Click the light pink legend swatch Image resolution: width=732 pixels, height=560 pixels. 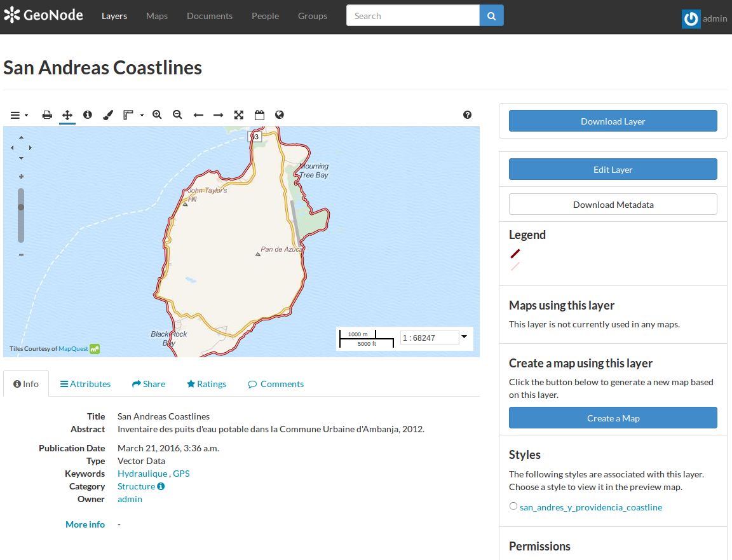coord(515,266)
